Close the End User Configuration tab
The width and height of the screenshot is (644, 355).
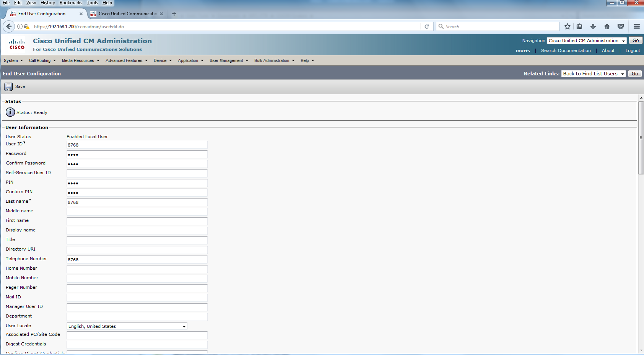[81, 14]
